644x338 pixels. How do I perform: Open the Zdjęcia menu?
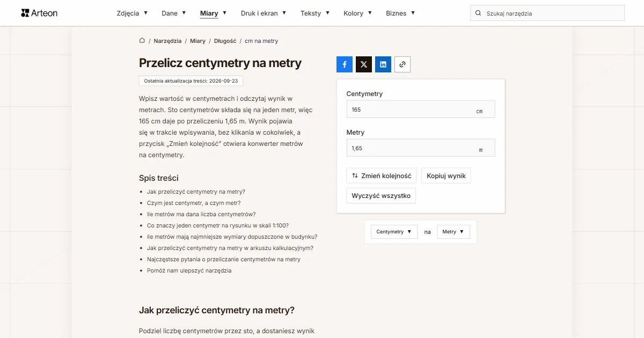click(132, 13)
